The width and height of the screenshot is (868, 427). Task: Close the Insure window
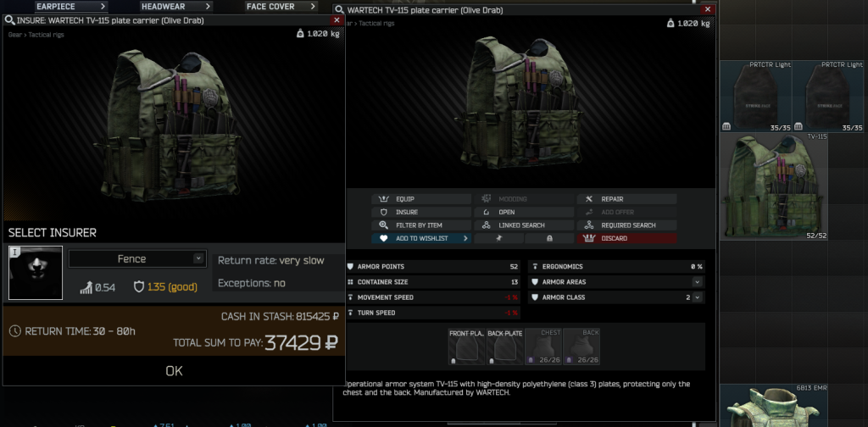337,20
